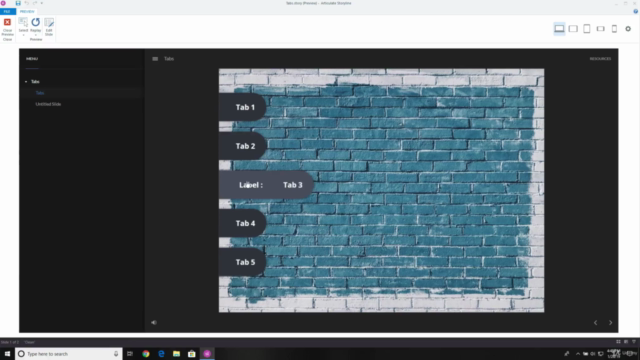Screen dimensions: 640x360
Task: Switch to grid view in status bar
Action: click(x=618, y=342)
